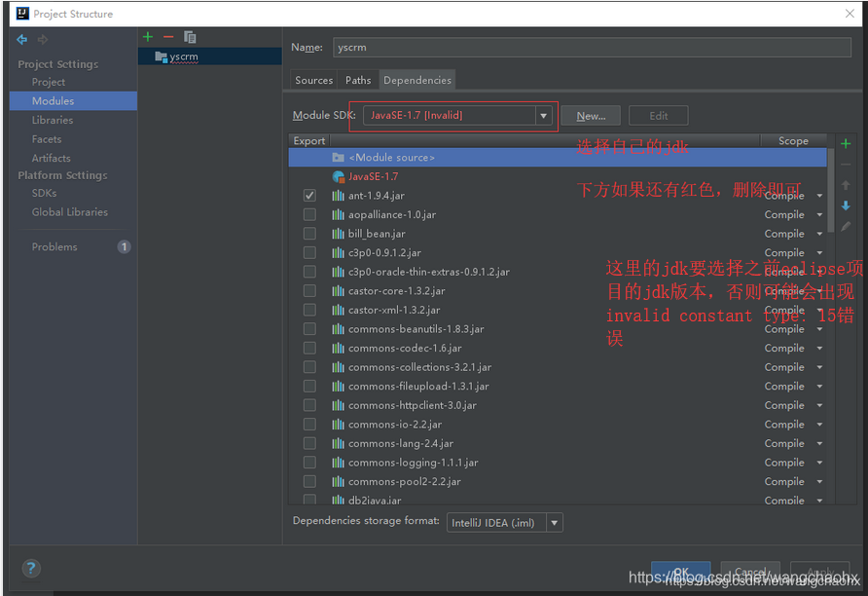Click the commons-io-2.2.jar library icon

click(339, 425)
